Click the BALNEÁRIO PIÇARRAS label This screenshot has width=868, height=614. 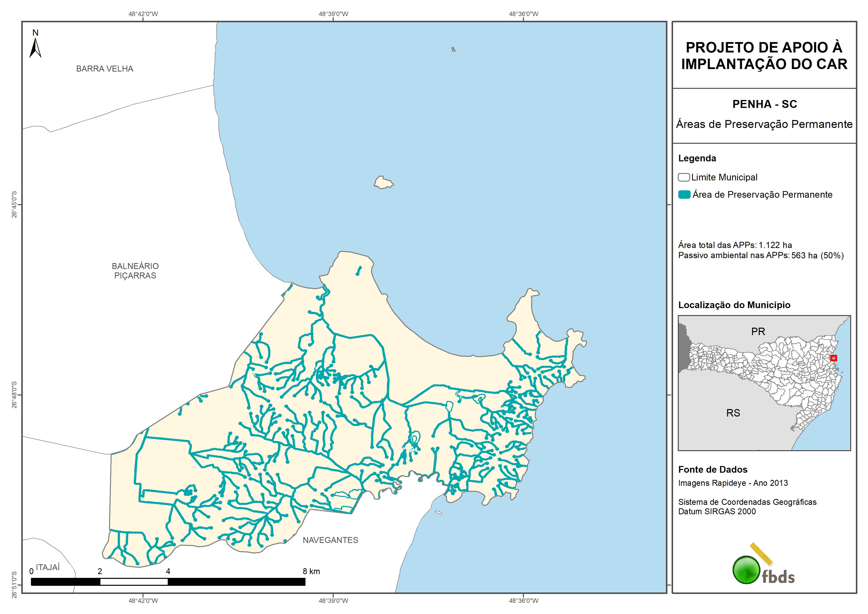tap(135, 270)
